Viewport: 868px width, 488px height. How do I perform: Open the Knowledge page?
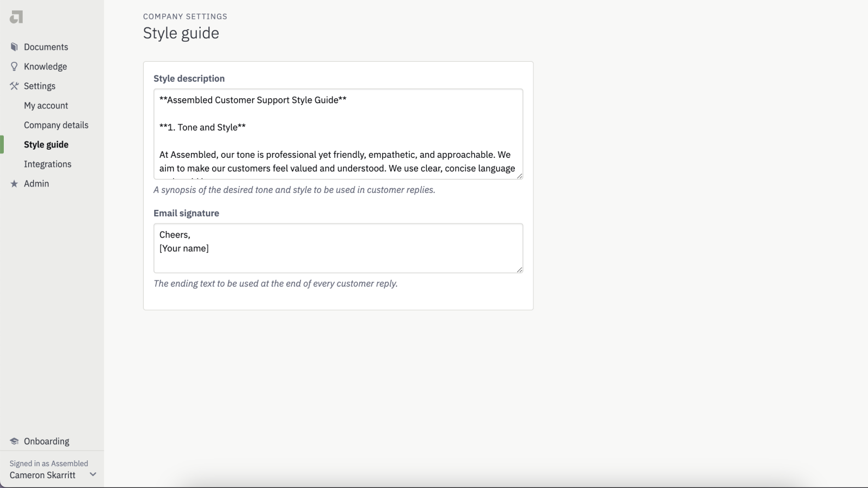45,66
